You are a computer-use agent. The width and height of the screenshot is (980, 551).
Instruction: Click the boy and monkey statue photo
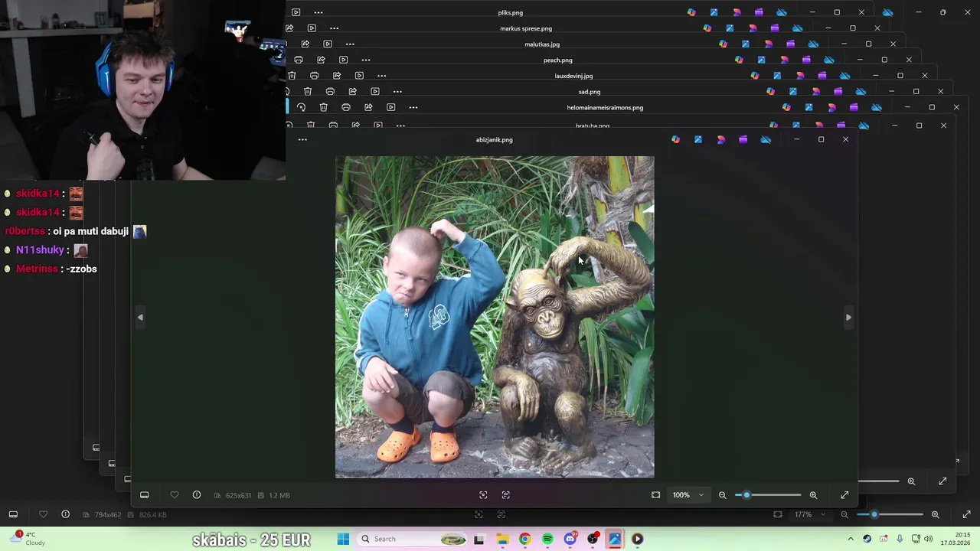click(495, 317)
